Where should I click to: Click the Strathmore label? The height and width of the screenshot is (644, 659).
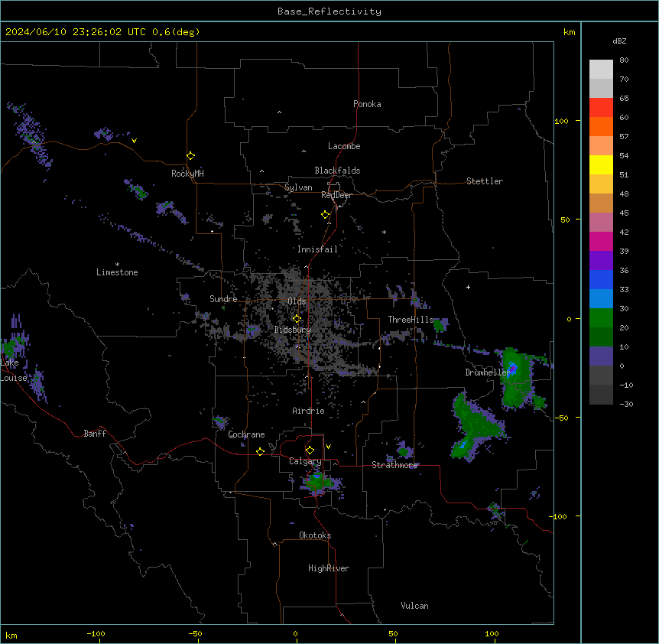[394, 465]
